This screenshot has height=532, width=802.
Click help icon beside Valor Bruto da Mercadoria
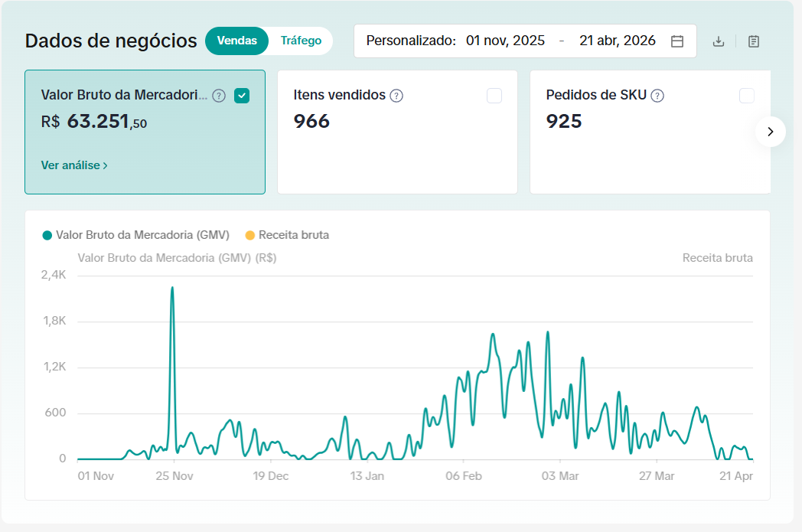click(x=219, y=96)
